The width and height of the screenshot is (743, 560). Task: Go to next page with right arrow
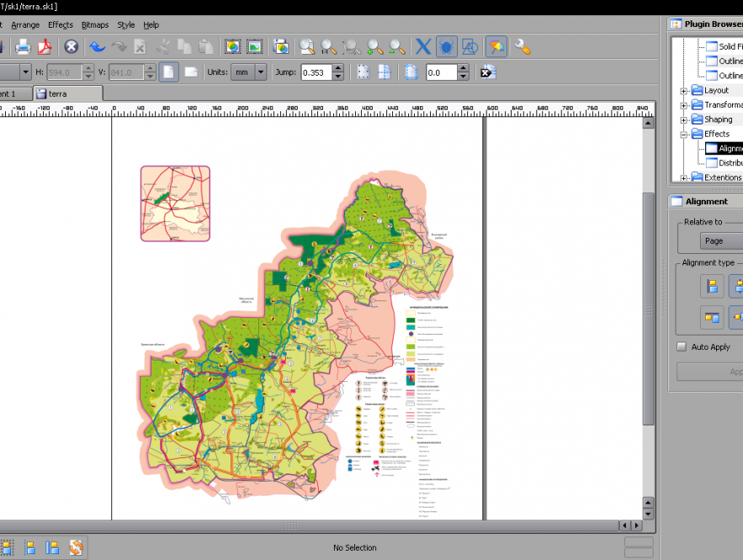(637, 526)
